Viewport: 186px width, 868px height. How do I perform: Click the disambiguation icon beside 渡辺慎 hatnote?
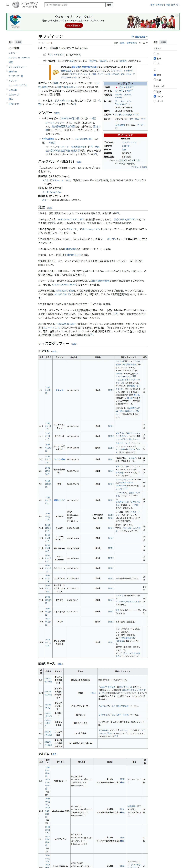pyautogui.click(x=45, y=61)
